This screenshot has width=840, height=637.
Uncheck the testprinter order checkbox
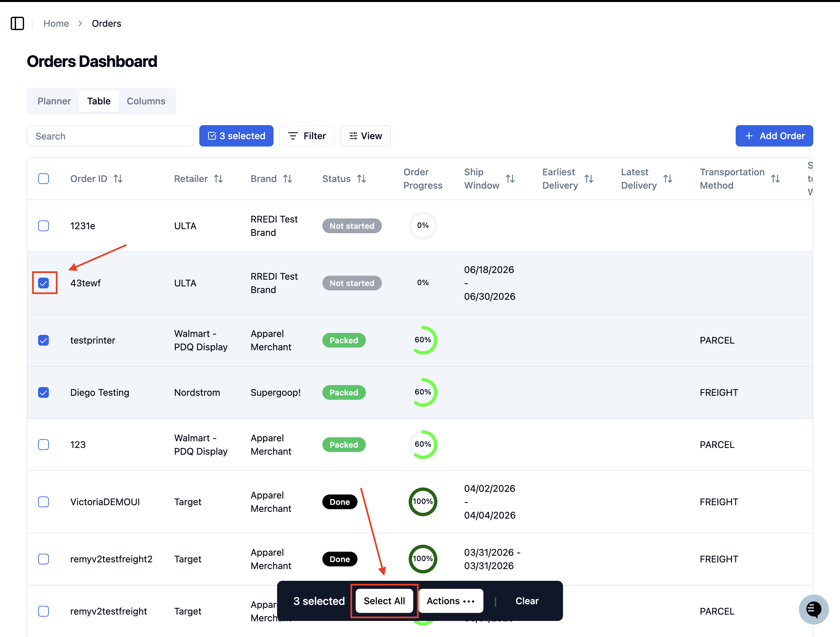pos(44,340)
